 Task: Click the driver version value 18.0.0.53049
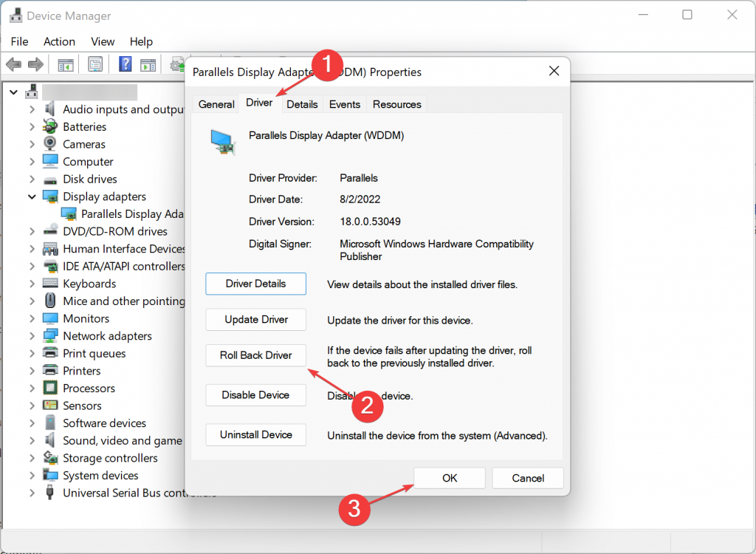[x=371, y=222]
